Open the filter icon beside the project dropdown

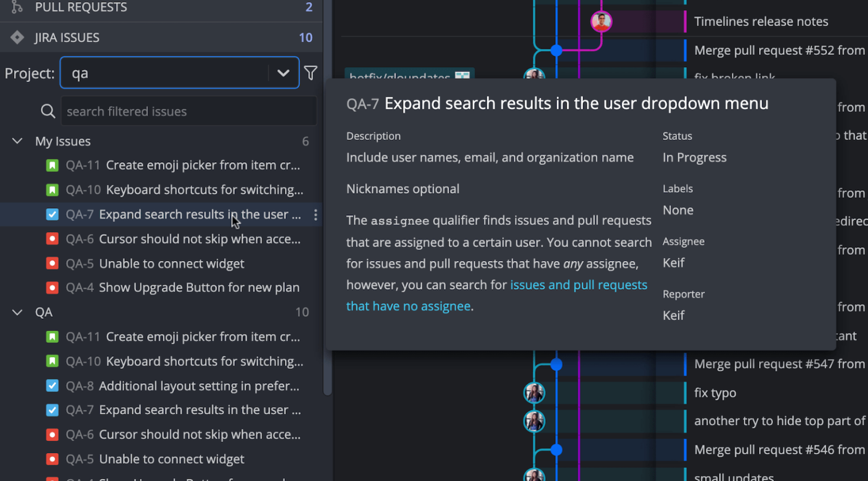coord(310,72)
